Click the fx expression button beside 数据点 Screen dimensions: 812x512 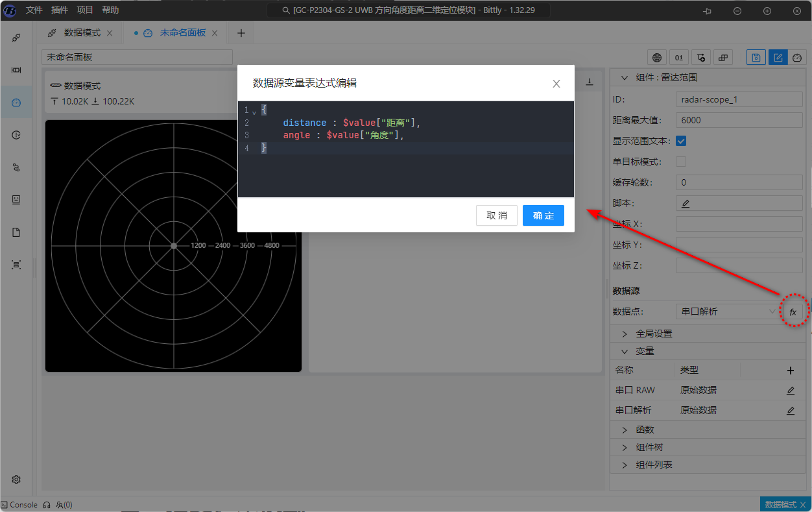pos(793,312)
